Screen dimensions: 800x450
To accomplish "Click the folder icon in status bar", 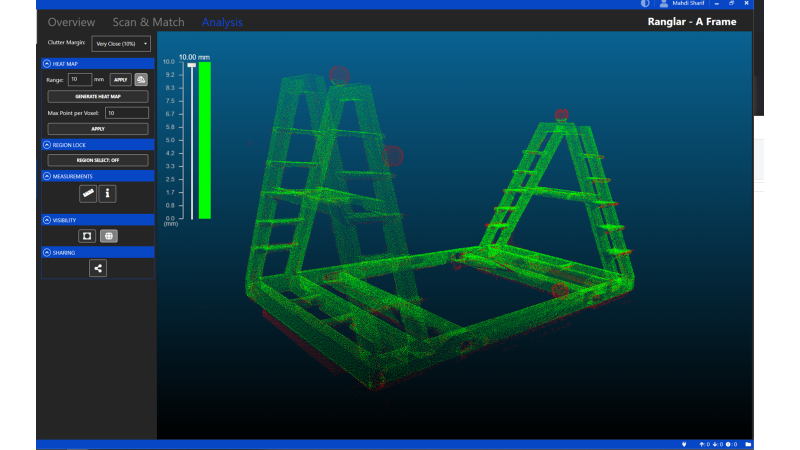I will coord(748,444).
